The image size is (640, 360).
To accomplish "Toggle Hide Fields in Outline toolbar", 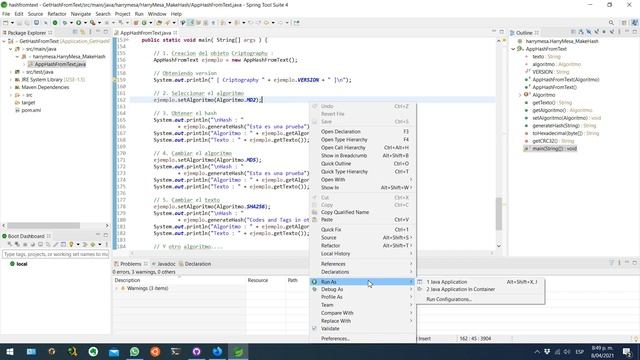I will point(589,32).
